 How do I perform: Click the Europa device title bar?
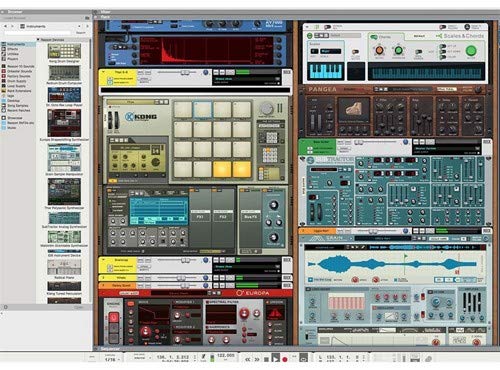pos(195,293)
